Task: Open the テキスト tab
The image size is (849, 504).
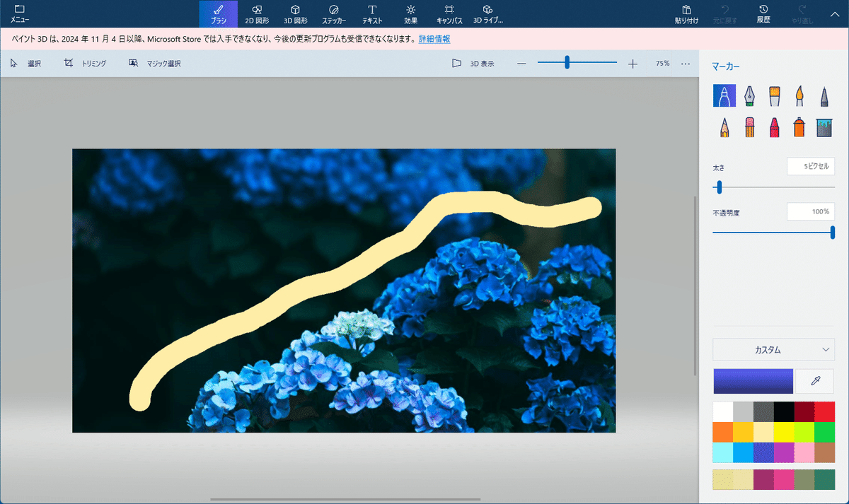Action: (372, 13)
